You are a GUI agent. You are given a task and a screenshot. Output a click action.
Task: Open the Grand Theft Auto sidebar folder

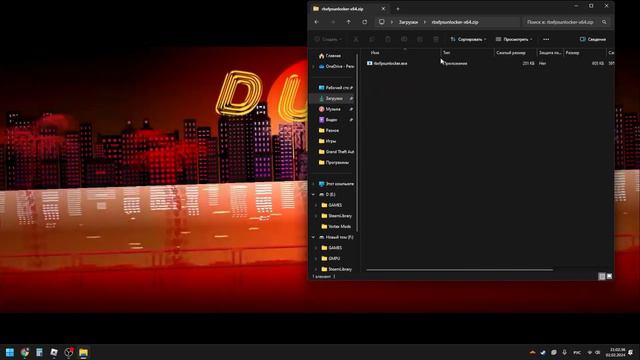point(337,152)
